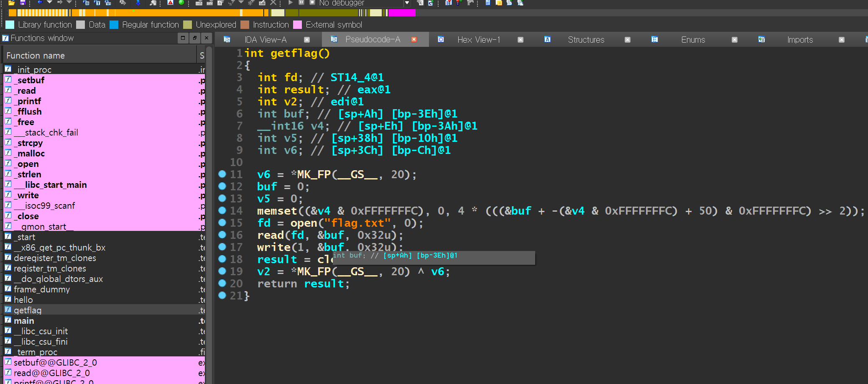Switch to the Structures tab
Image resolution: width=868 pixels, height=384 pixels.
pyautogui.click(x=586, y=40)
